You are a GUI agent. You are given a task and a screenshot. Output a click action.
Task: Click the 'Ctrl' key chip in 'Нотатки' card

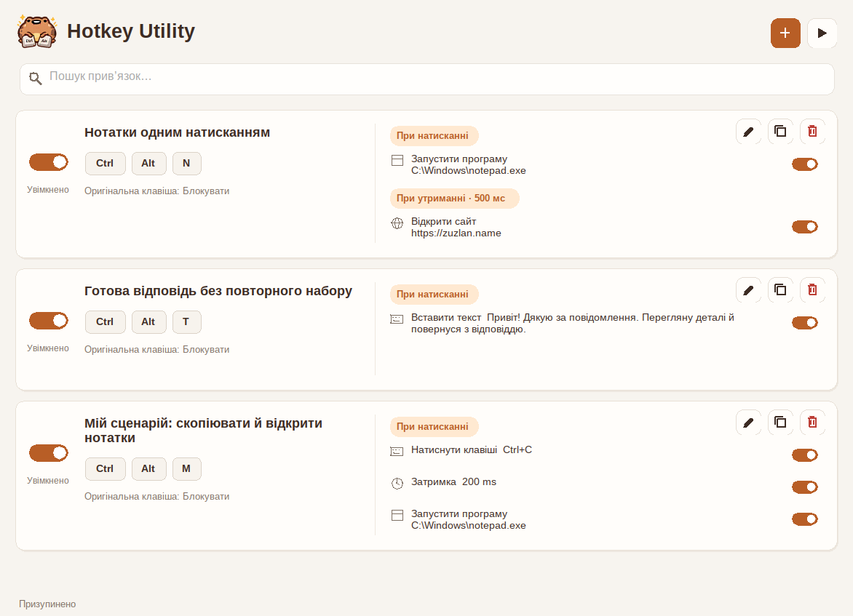[105, 164]
